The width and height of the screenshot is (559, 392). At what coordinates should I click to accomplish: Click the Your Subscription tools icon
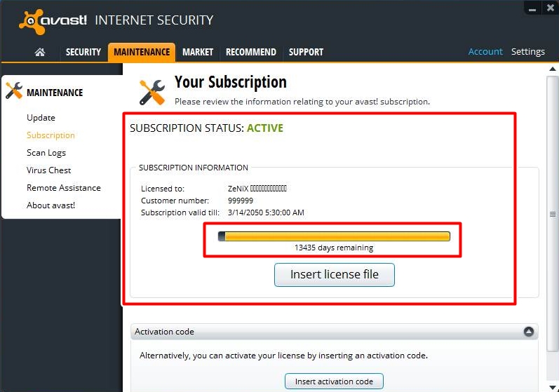[151, 92]
